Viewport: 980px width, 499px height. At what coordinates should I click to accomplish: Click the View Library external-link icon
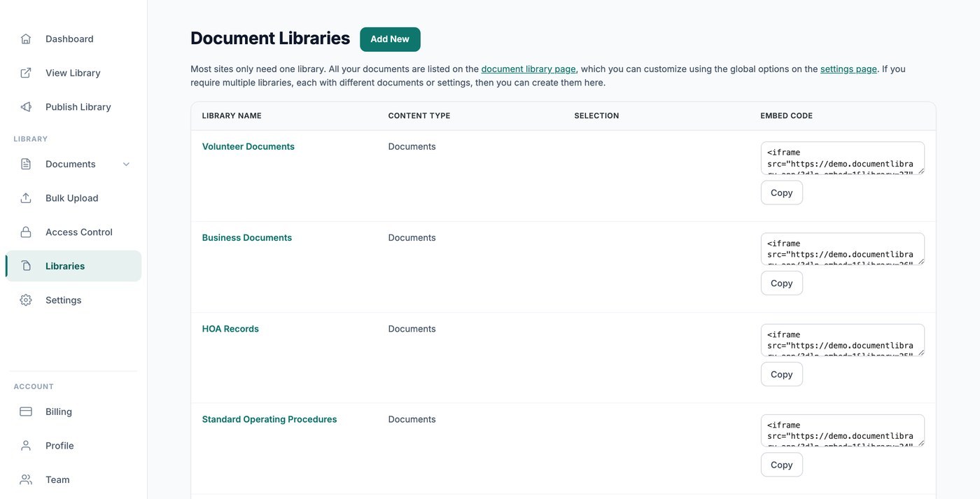click(26, 73)
